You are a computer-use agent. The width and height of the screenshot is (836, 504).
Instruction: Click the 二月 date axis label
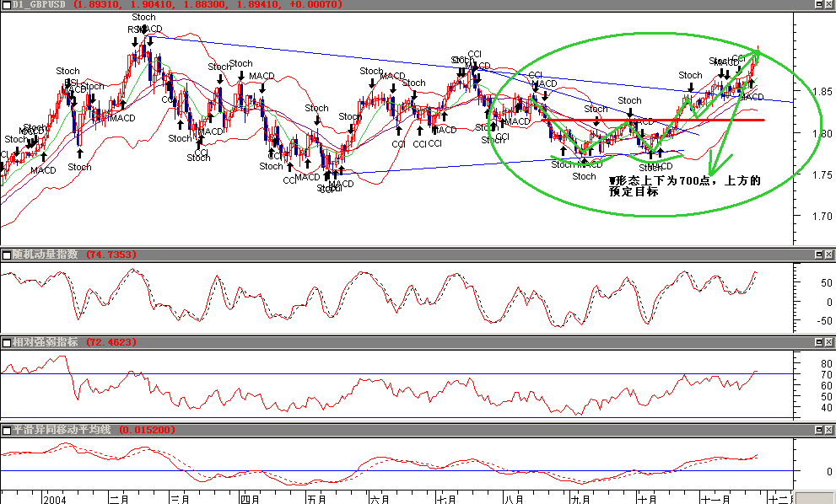(119, 499)
